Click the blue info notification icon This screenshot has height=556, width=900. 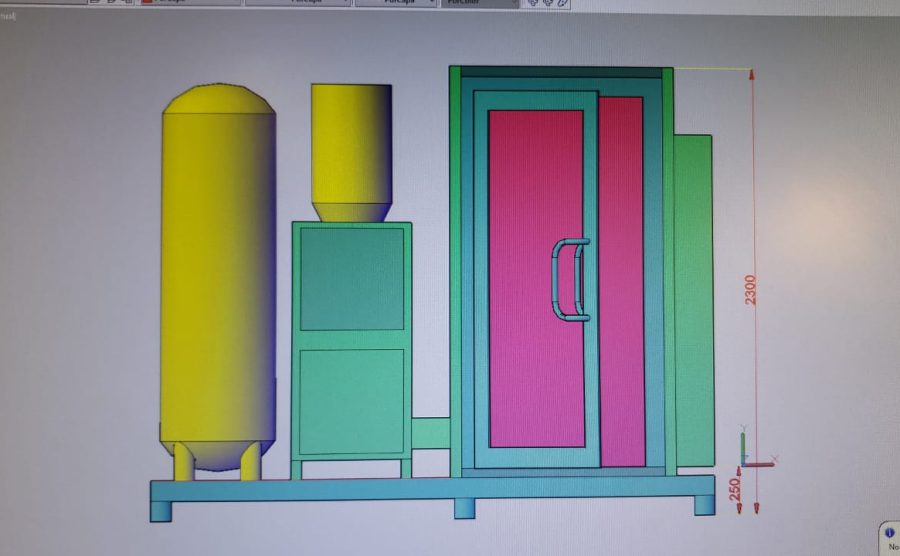click(889, 533)
